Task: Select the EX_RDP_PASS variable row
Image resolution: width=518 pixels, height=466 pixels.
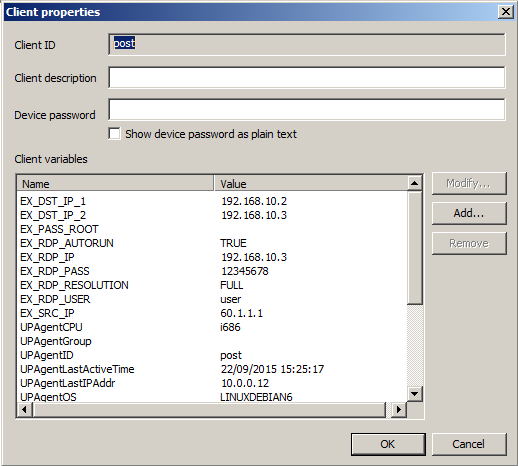Action: coord(212,271)
